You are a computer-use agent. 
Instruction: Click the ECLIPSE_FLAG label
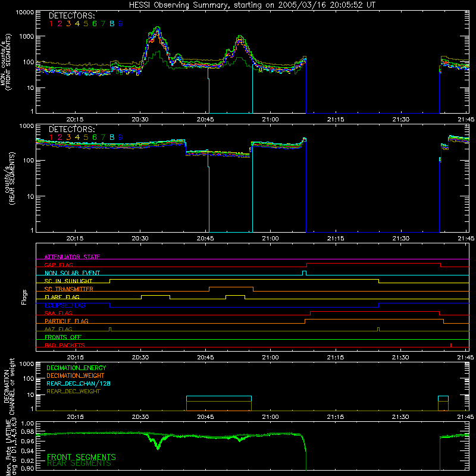65,305
